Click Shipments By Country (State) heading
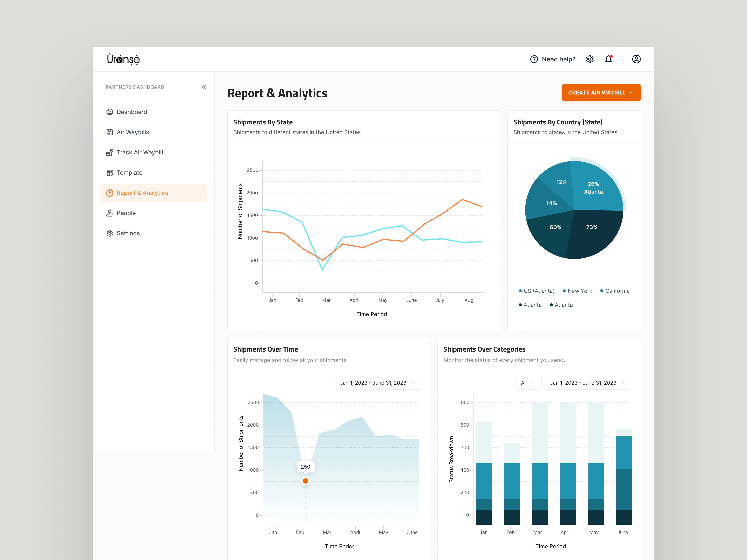 (558, 122)
